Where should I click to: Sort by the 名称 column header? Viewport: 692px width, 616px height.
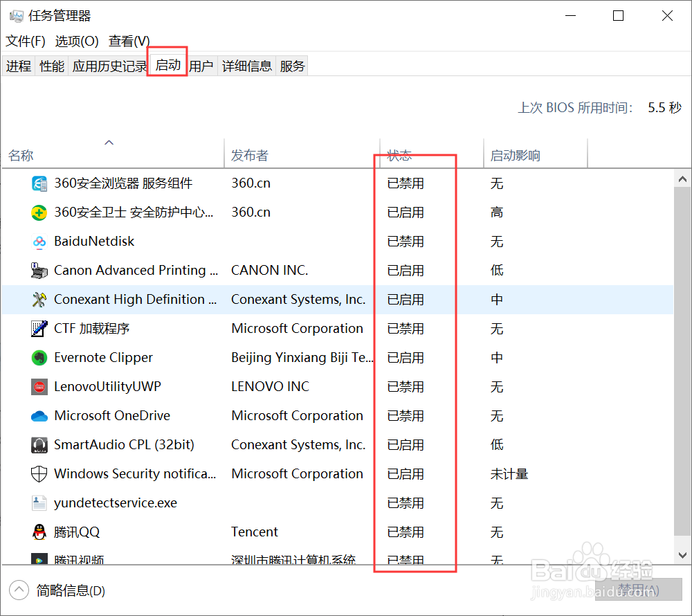click(x=113, y=155)
